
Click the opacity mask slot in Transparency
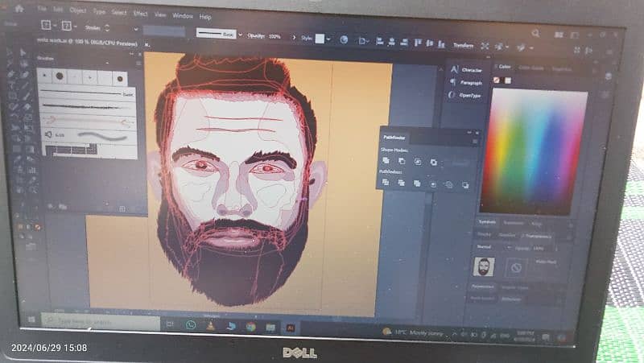click(x=517, y=266)
